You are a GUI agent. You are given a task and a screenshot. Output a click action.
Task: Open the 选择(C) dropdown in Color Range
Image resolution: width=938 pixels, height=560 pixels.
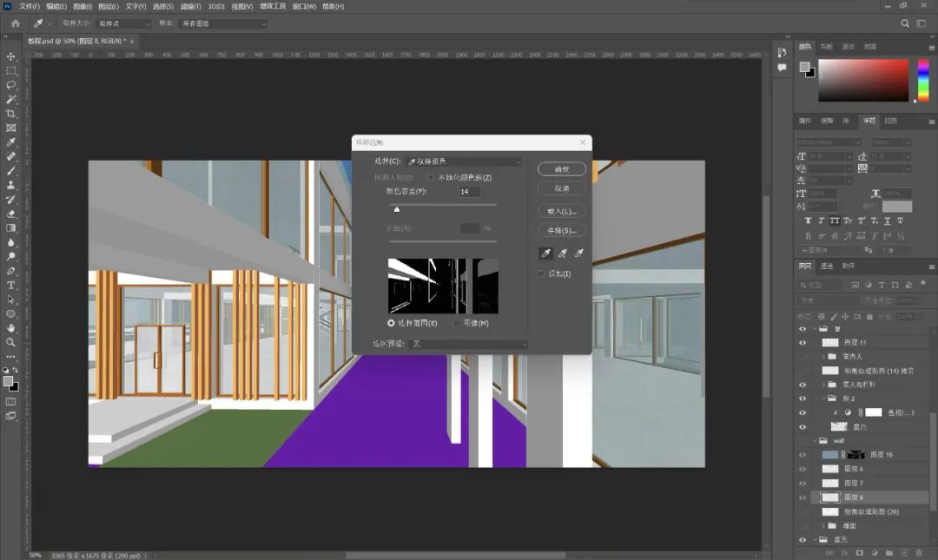click(x=464, y=161)
